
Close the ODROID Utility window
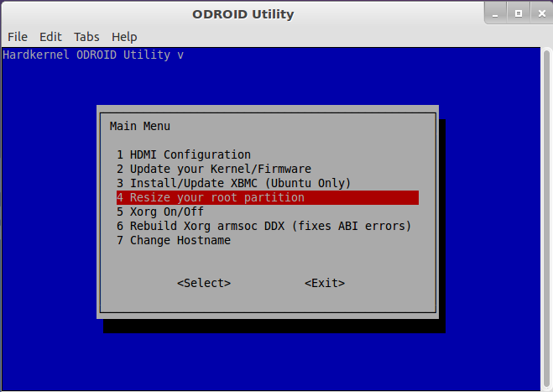pos(542,13)
